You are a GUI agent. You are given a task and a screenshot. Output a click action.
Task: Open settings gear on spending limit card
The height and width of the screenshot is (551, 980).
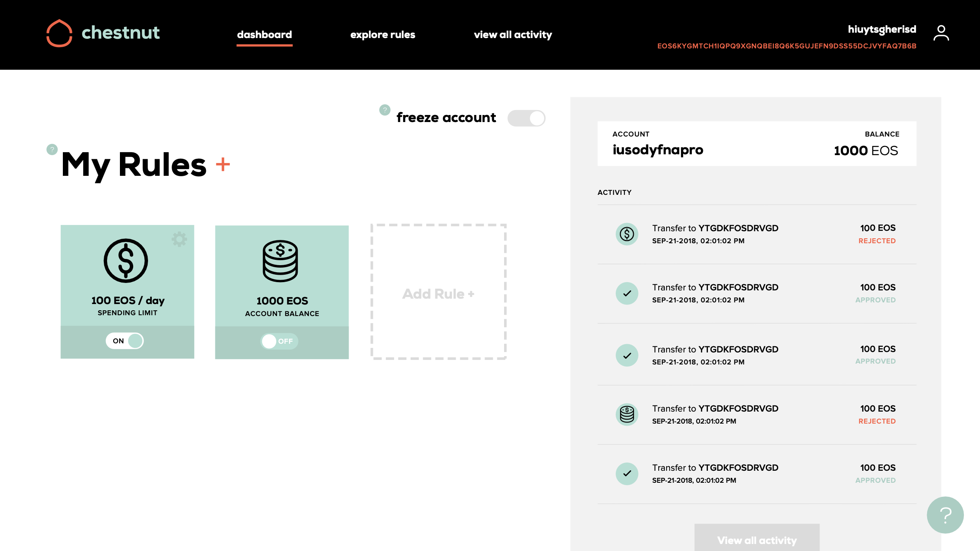(179, 239)
